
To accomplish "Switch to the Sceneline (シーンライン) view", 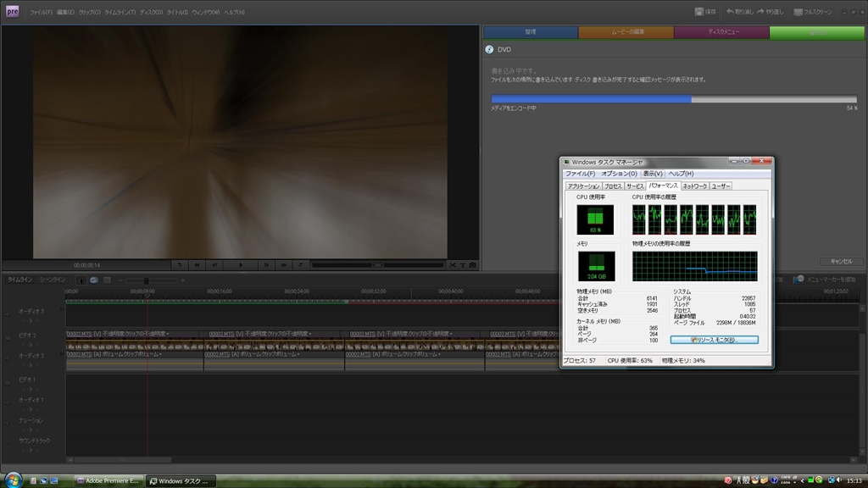I will point(53,280).
